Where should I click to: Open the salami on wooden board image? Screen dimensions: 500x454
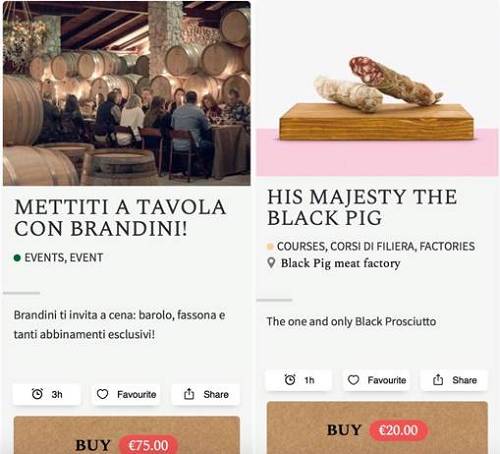(x=377, y=88)
